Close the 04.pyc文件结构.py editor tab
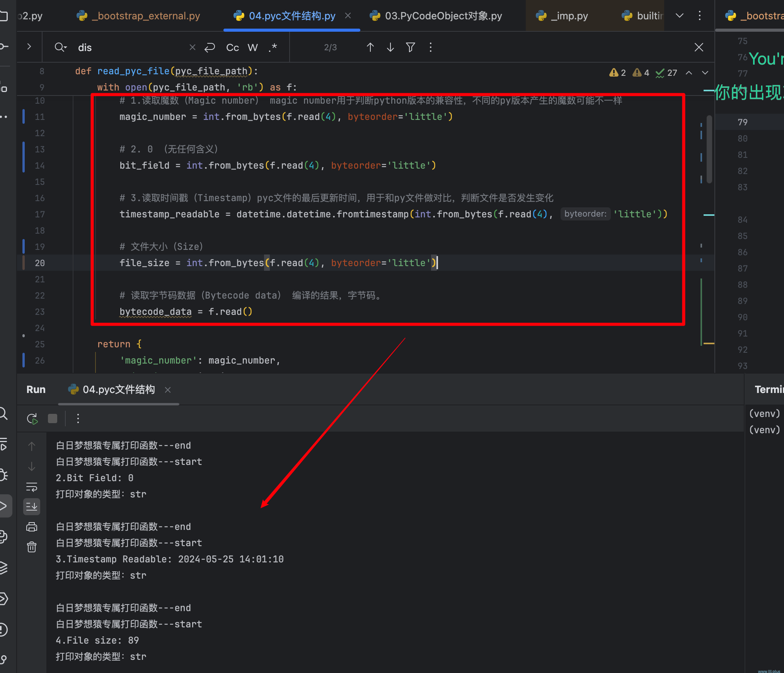Viewport: 784px width, 673px height. (348, 15)
